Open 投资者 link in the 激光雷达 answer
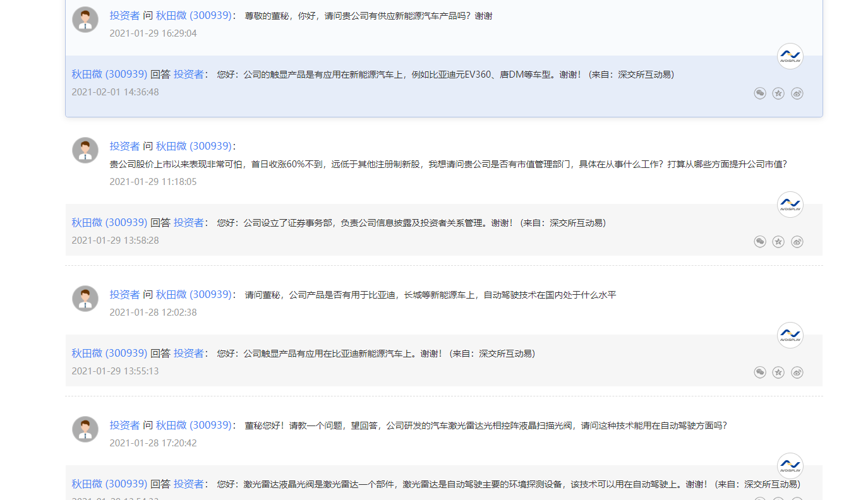This screenshot has width=868, height=500. pos(189,484)
